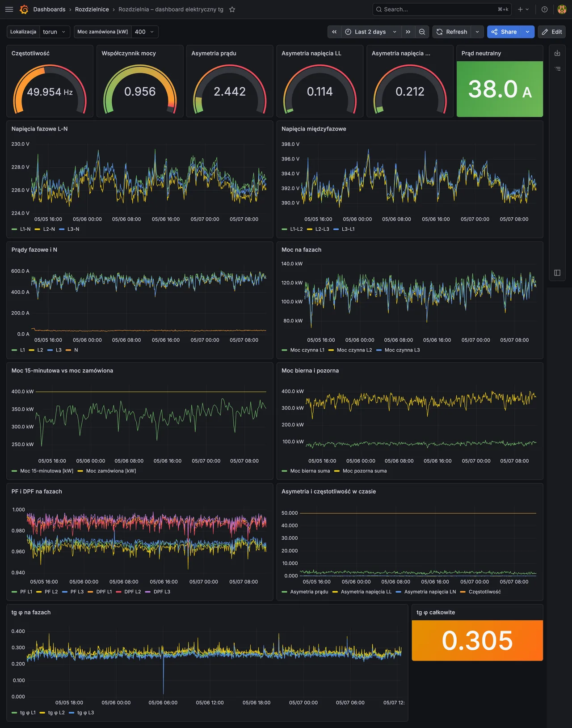The width and height of the screenshot is (572, 728).
Task: Click the 0.956 power factor gauge
Action: pos(140,89)
